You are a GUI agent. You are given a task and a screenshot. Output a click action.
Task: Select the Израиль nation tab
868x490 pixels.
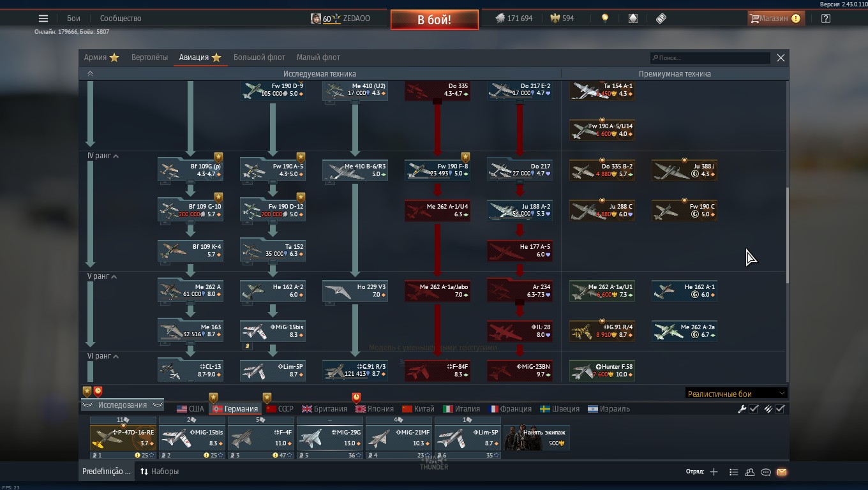coord(609,409)
